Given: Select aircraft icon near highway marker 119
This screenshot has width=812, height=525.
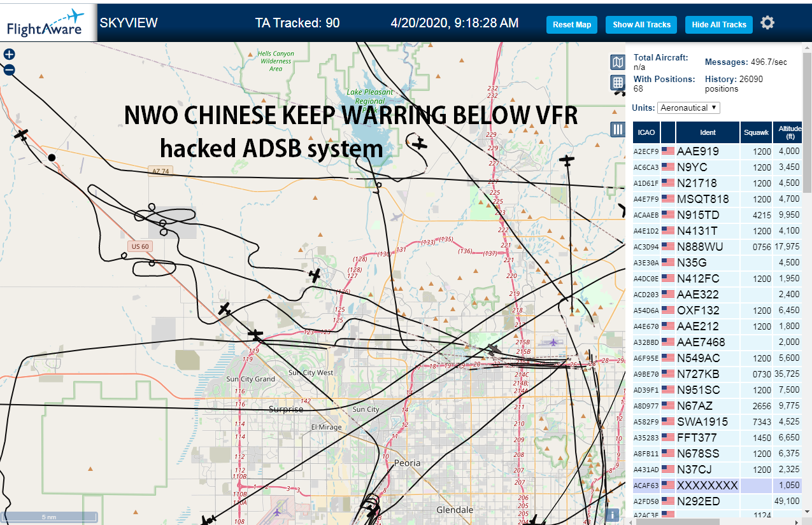Looking at the screenshot, I should (x=255, y=334).
